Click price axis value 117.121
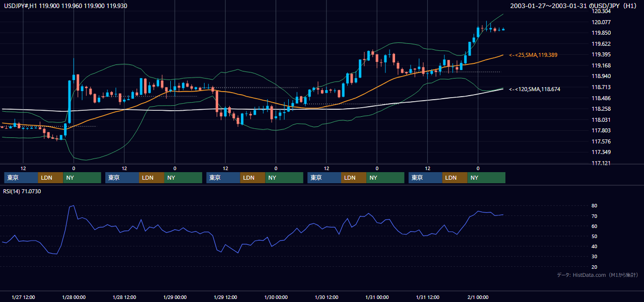This screenshot has height=302, width=644. tap(602, 163)
